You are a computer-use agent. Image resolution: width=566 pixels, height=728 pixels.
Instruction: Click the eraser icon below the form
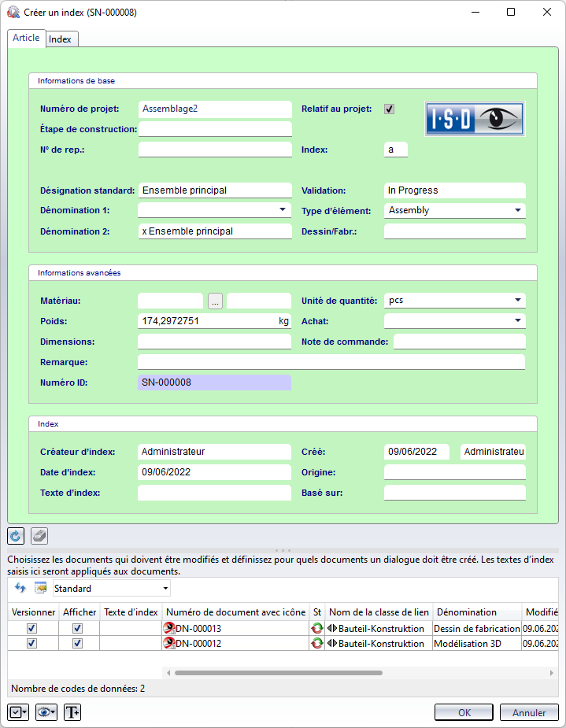[x=39, y=536]
